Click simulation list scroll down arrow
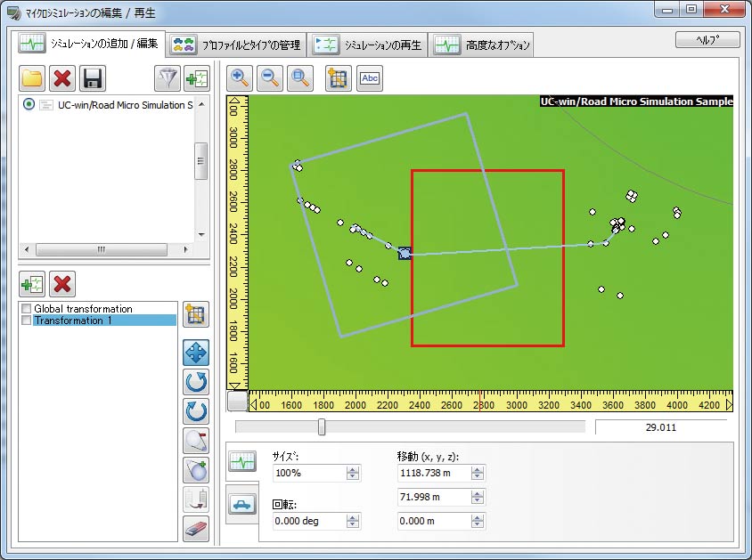 coord(202,235)
